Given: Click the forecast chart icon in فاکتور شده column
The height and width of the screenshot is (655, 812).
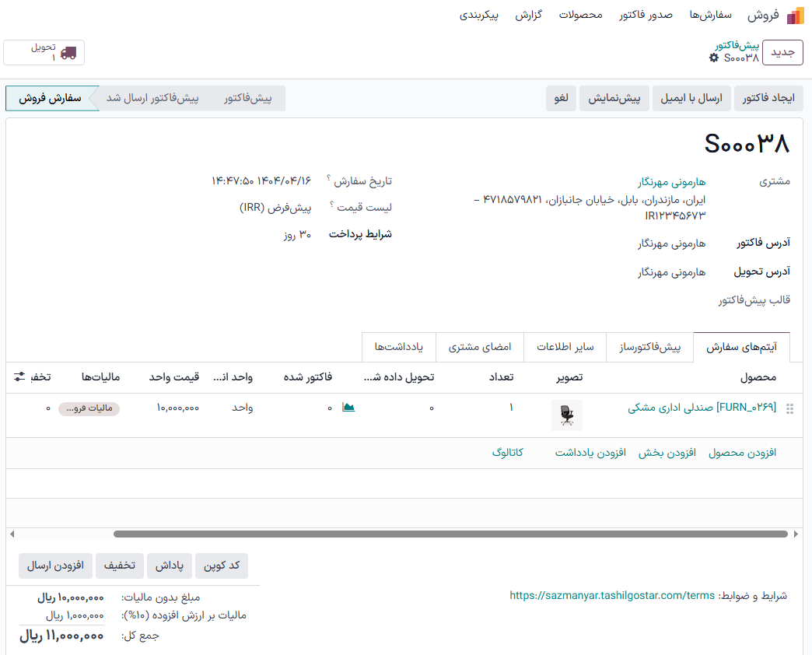Looking at the screenshot, I should (348, 405).
